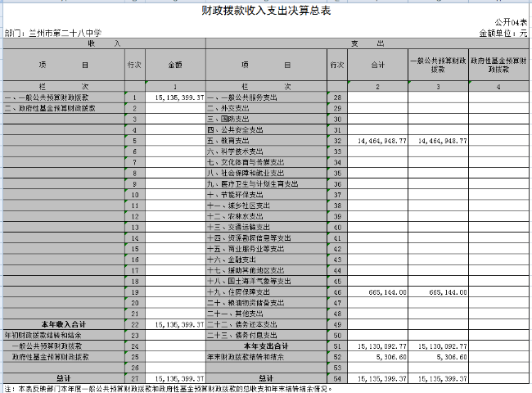Click the 政府性基金预算财政拨款 expenditure column header
The height and width of the screenshot is (393, 532).
(498, 65)
